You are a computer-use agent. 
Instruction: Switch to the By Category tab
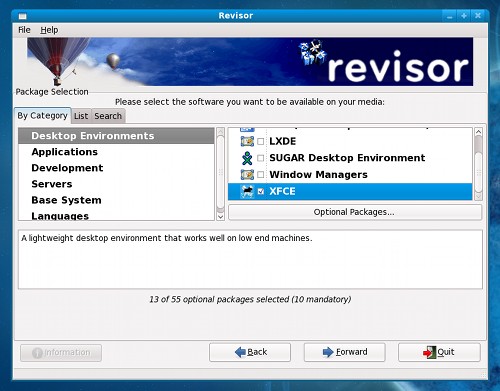tap(42, 116)
